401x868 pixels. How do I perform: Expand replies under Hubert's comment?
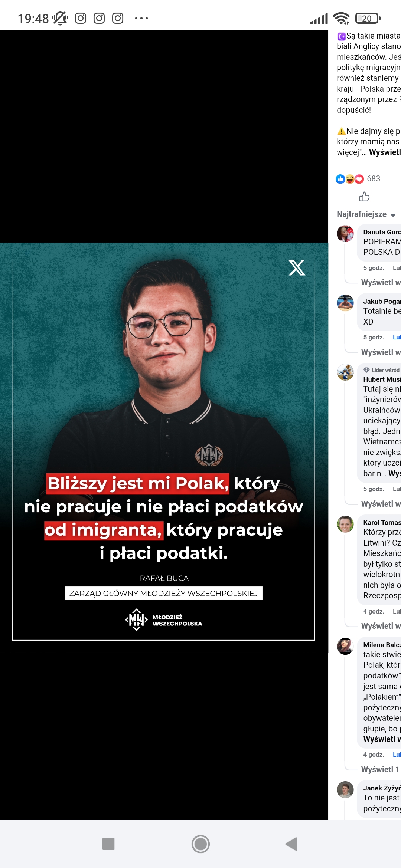click(381, 504)
